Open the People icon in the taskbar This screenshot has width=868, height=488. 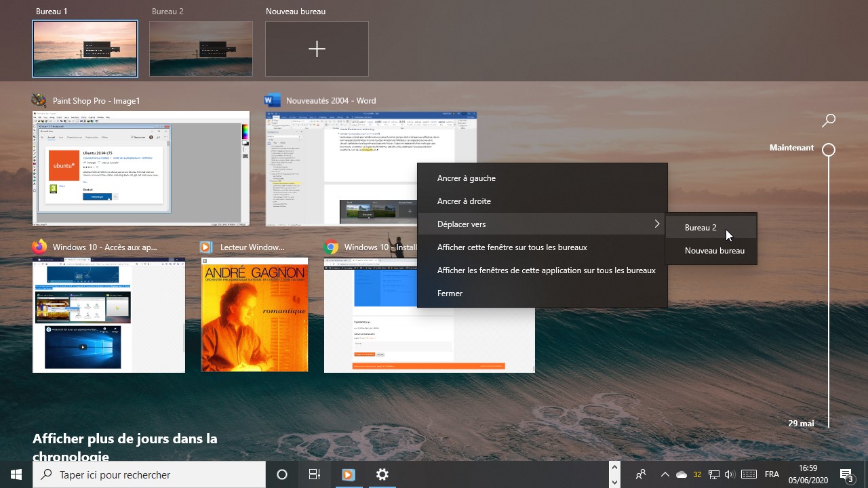click(640, 474)
